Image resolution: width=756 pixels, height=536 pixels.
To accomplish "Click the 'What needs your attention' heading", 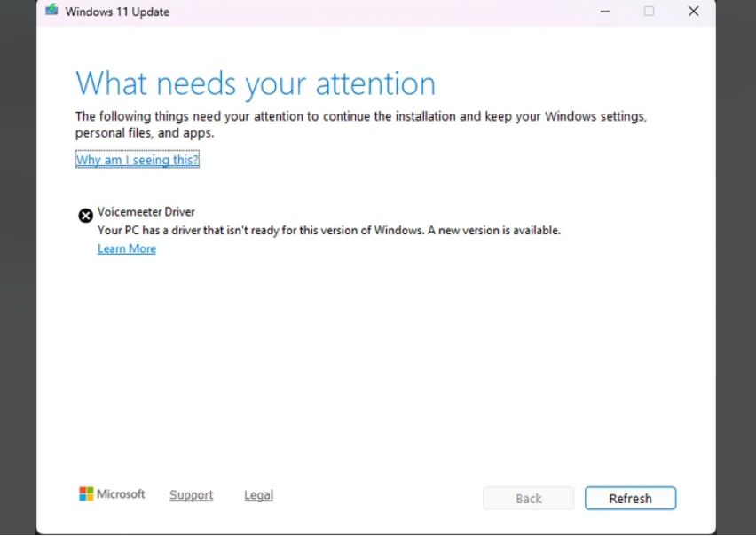I will point(256,84).
